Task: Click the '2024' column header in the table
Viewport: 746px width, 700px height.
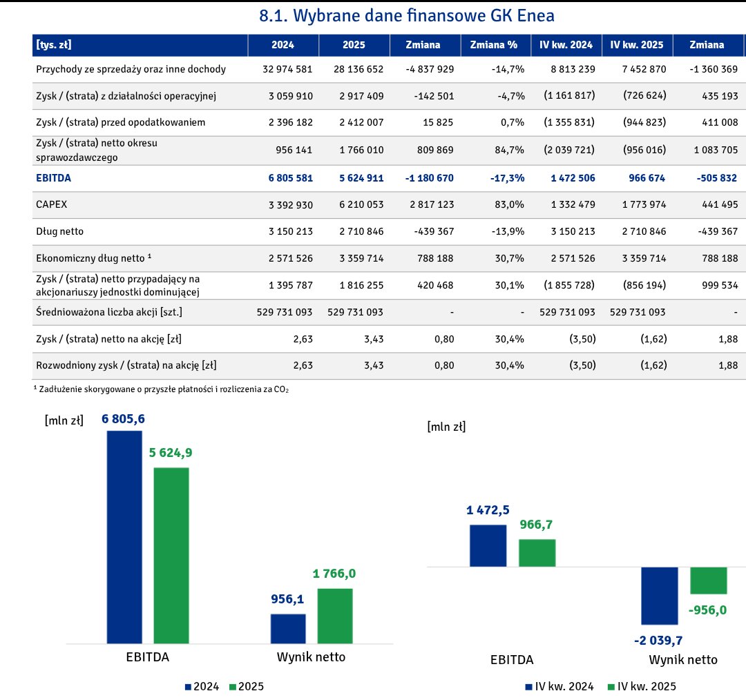Action: point(283,45)
